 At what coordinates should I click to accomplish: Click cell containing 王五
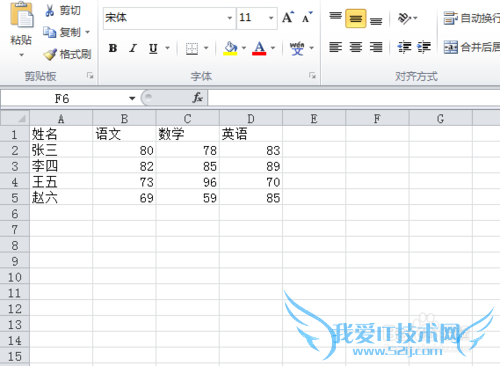[61, 182]
